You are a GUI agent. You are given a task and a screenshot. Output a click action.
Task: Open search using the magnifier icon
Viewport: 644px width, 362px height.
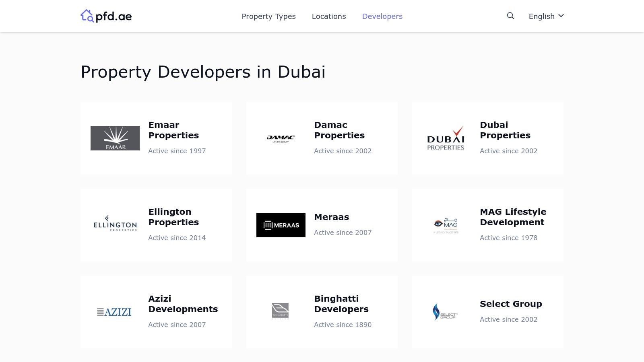[x=510, y=16]
